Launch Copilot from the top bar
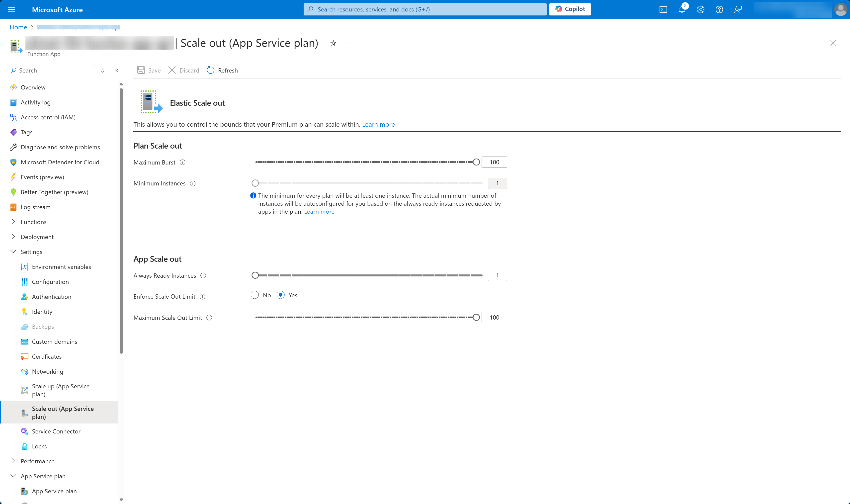The width and height of the screenshot is (850, 504). click(x=570, y=9)
